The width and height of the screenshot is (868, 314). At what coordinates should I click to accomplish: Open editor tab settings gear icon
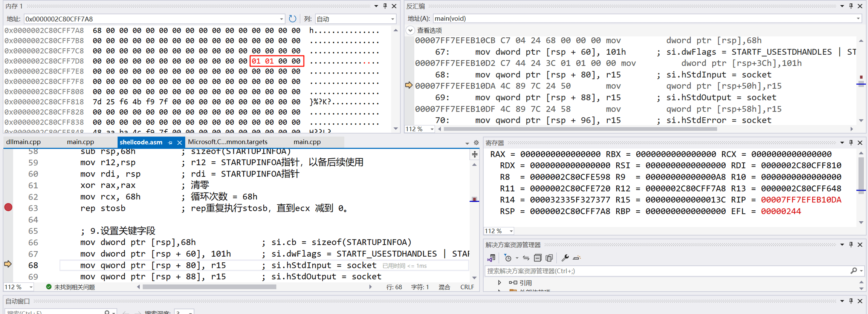pyautogui.click(x=476, y=143)
